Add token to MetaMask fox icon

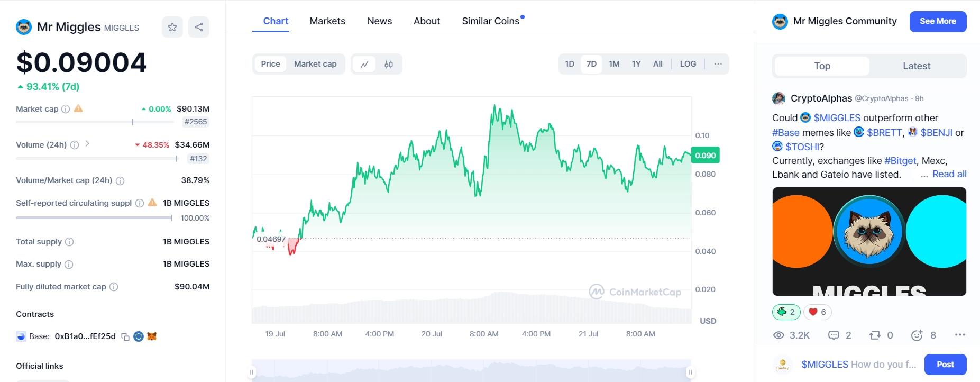[x=152, y=336]
